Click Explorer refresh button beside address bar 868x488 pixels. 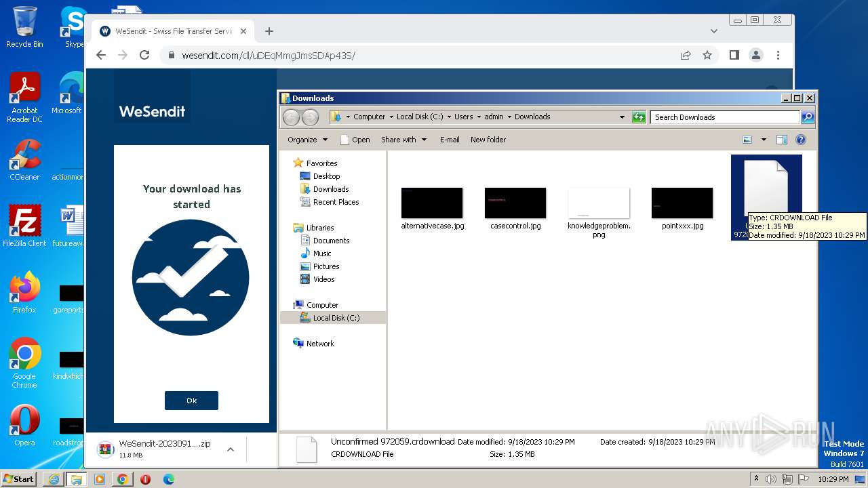coord(639,117)
